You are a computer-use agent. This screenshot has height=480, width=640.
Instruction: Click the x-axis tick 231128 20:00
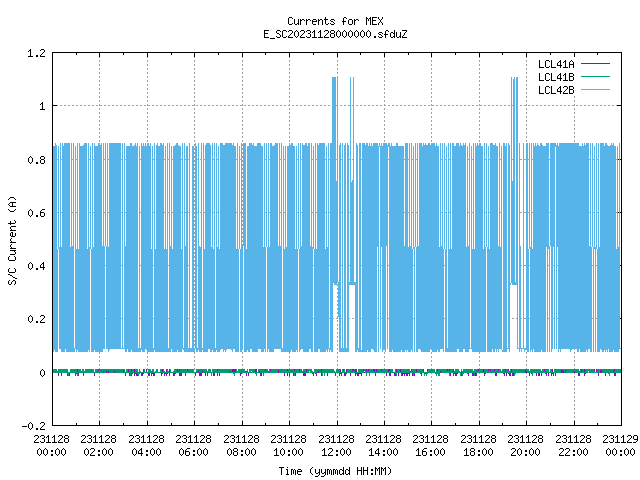tap(525, 446)
